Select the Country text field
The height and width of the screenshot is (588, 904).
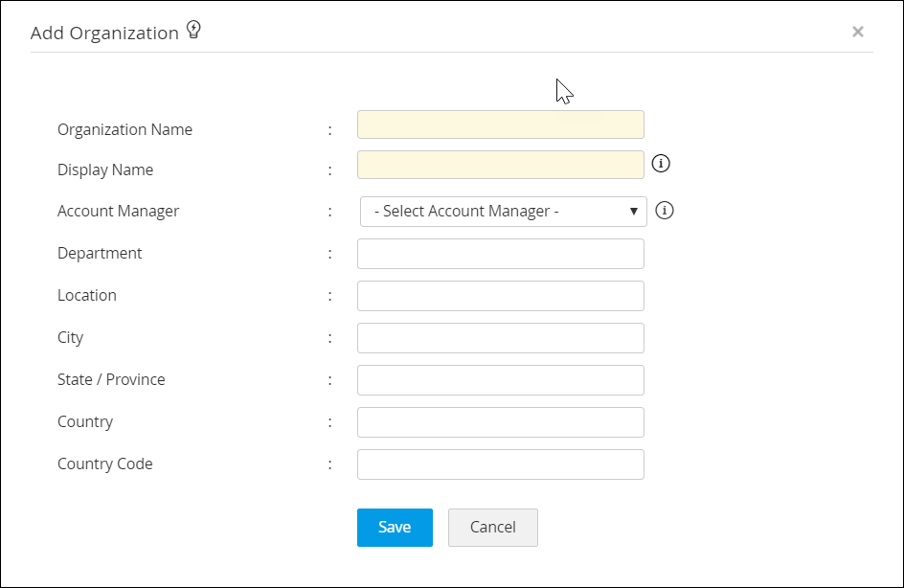pyautogui.click(x=500, y=422)
